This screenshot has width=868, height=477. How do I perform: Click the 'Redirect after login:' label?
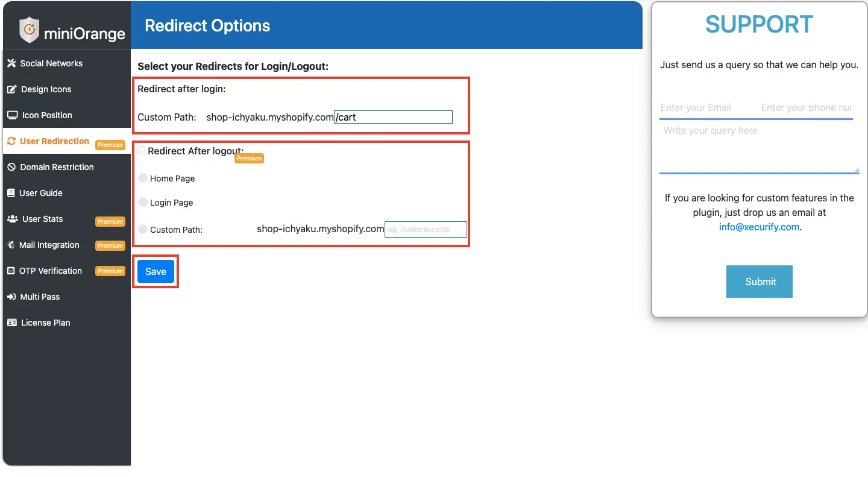point(181,89)
